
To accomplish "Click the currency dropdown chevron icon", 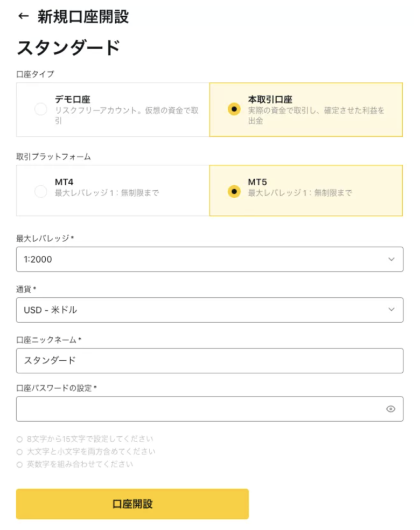I will (x=391, y=310).
